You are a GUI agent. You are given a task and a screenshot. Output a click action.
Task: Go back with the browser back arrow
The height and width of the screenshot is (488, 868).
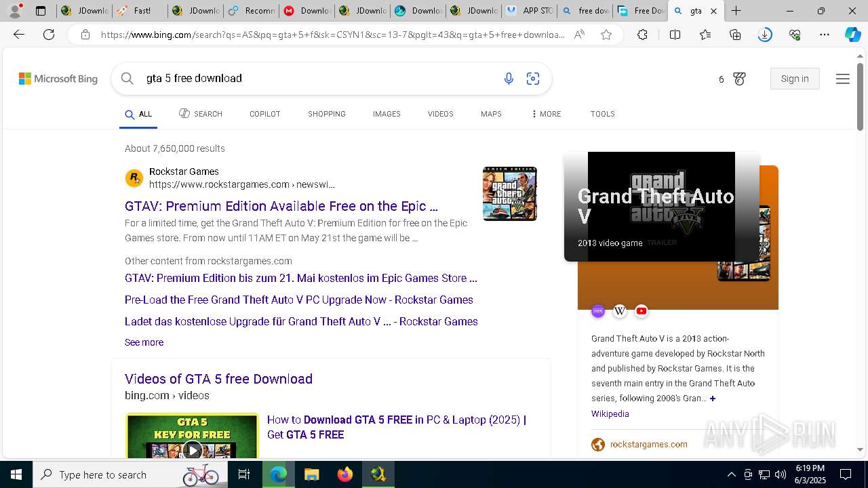pyautogui.click(x=19, y=35)
